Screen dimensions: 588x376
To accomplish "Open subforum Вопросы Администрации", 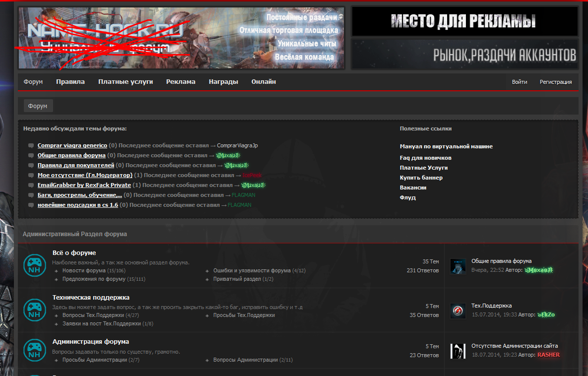I will click(246, 360).
